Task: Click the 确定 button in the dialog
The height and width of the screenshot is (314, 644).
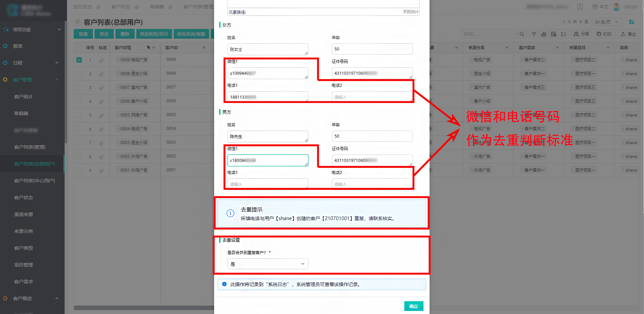Action: point(414,306)
